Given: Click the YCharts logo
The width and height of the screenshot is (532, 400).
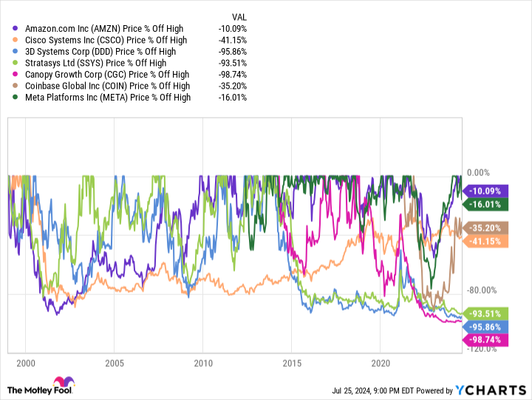Looking at the screenshot, I should click(x=491, y=390).
